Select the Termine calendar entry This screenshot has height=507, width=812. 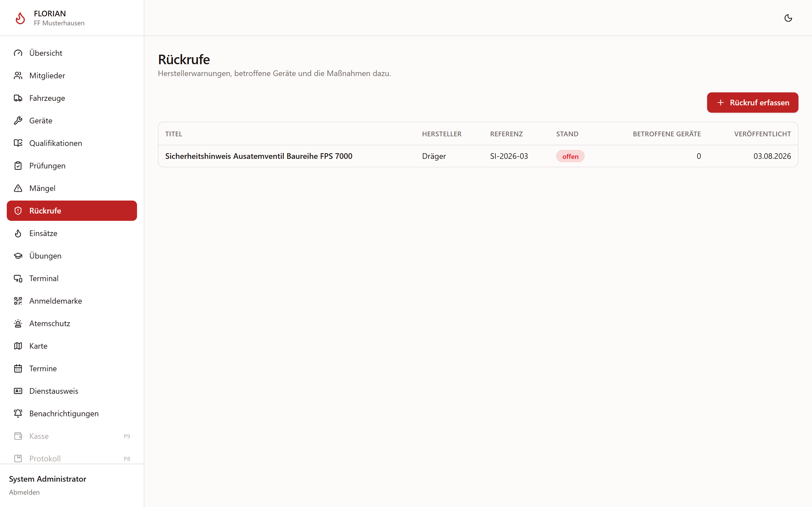pos(72,368)
